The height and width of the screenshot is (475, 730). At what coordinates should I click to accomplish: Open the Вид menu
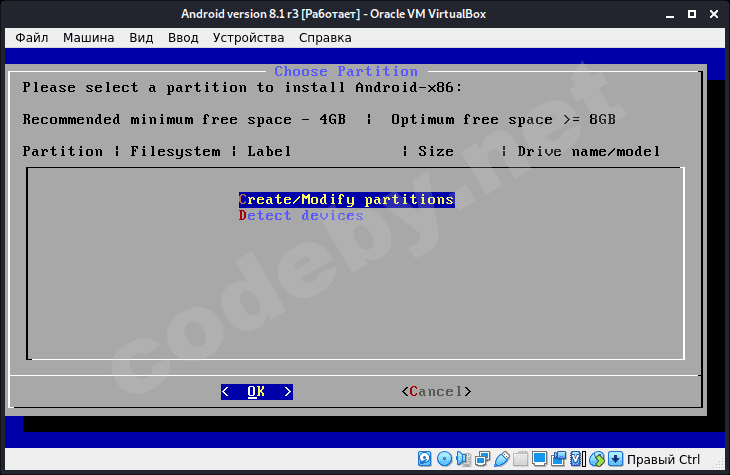[141, 38]
